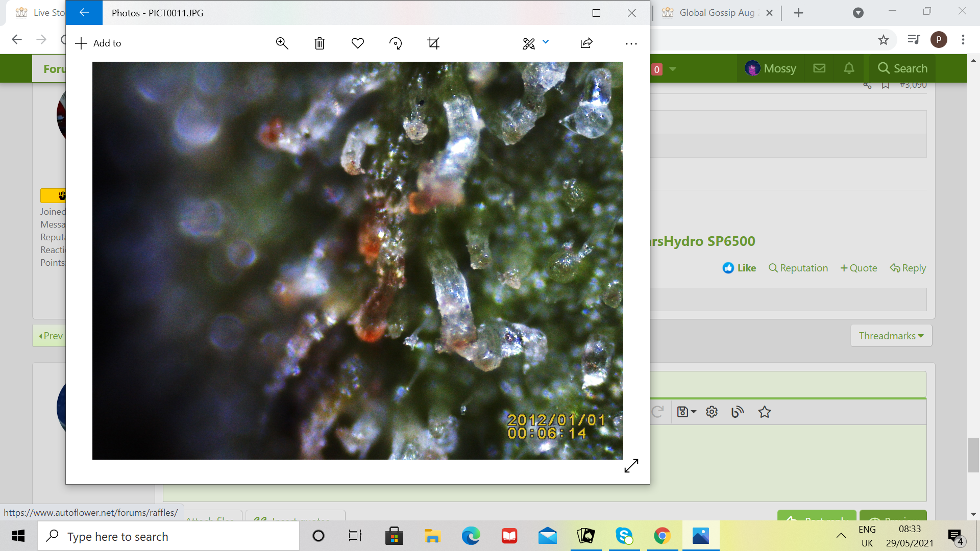Add photo to favorites with heart icon
Viewport: 980px width, 551px height.
(358, 43)
